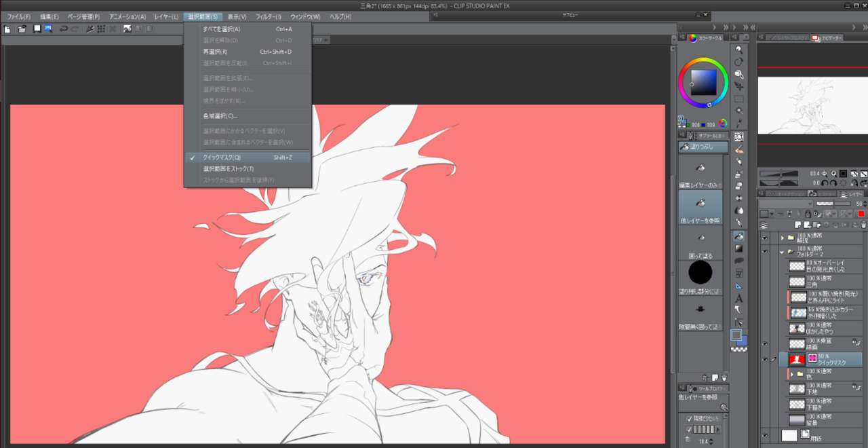Expand the 色 folder in the layer list
Viewport: 868px width, 448px height.
pyautogui.click(x=791, y=374)
